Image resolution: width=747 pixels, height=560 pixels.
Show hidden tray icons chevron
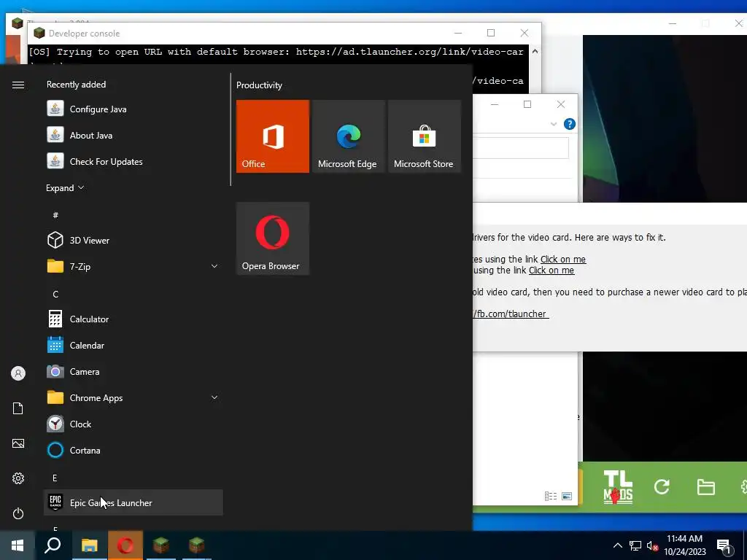(x=617, y=545)
